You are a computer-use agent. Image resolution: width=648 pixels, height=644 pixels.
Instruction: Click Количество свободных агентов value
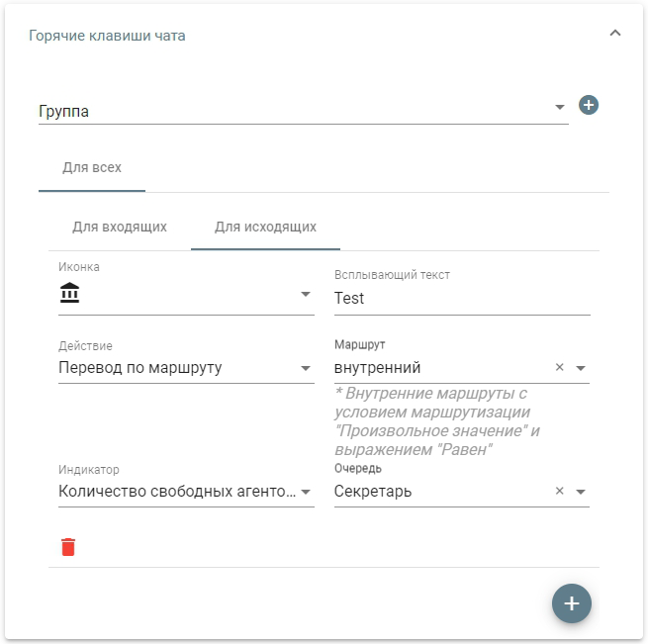177,491
